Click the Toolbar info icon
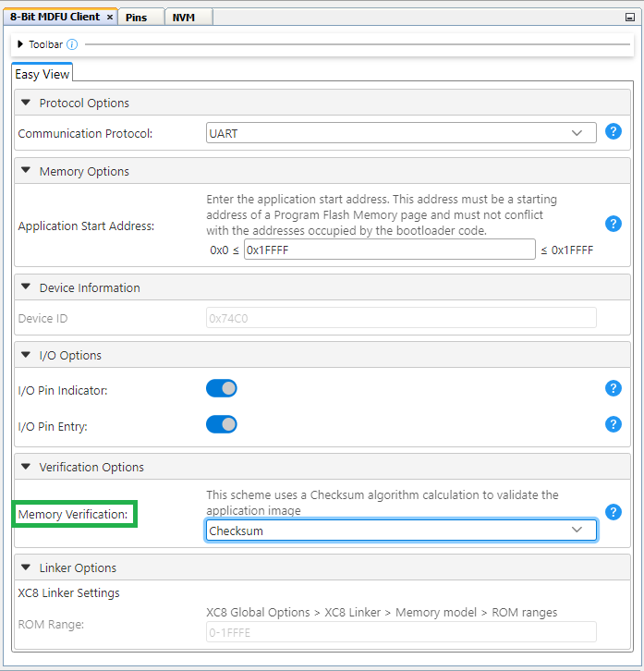Viewport: 644px width, 671px height. click(72, 44)
